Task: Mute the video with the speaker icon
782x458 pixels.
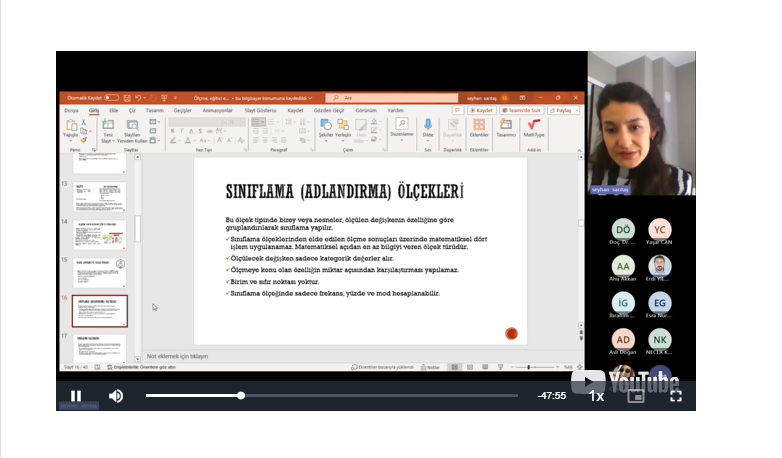Action: click(x=116, y=396)
